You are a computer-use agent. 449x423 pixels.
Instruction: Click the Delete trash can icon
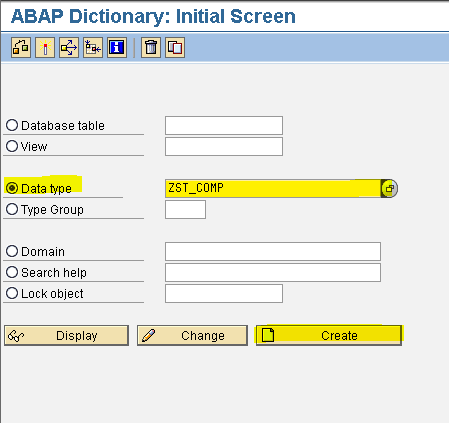pos(151,48)
